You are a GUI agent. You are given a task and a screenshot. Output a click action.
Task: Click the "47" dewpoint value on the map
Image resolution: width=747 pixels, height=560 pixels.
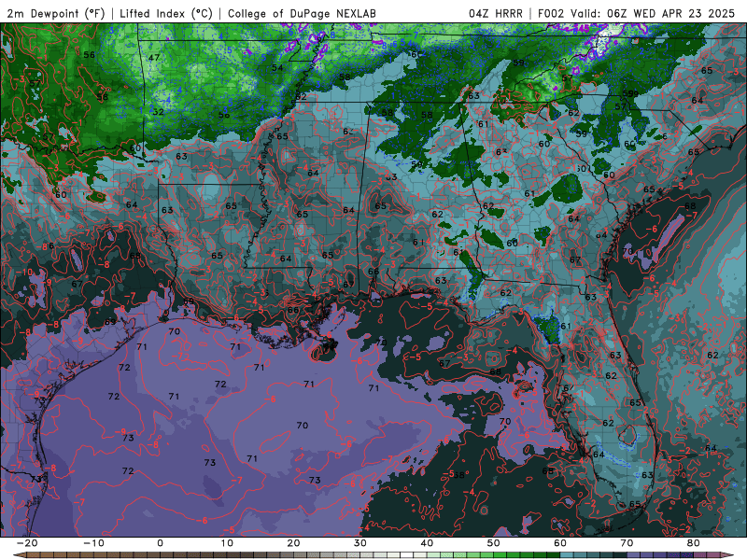154,58
